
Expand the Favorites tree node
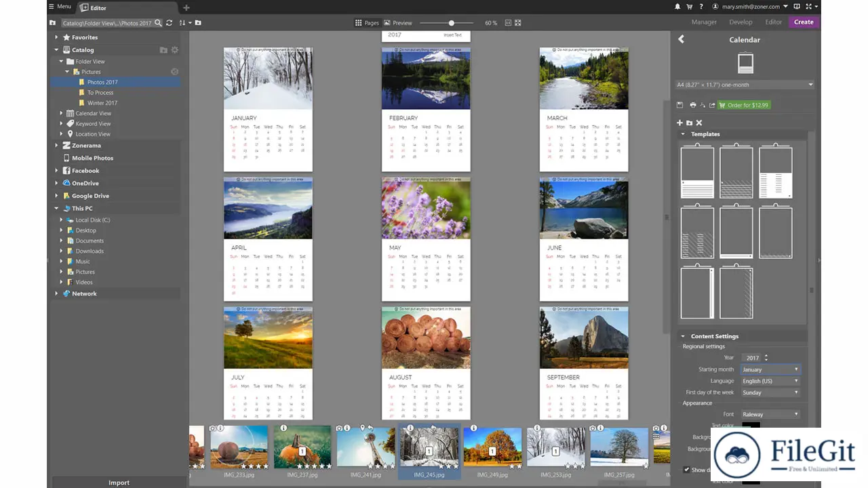(56, 37)
